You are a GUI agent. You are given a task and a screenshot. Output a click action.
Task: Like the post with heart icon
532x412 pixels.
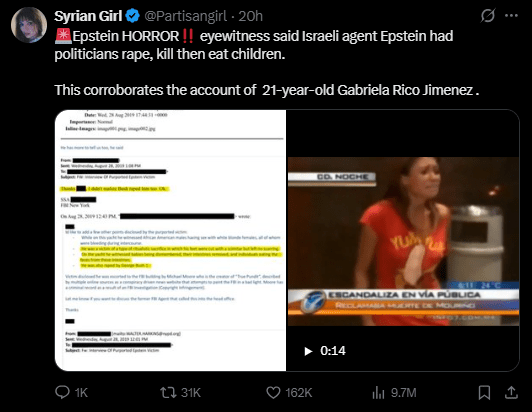pyautogui.click(x=273, y=393)
